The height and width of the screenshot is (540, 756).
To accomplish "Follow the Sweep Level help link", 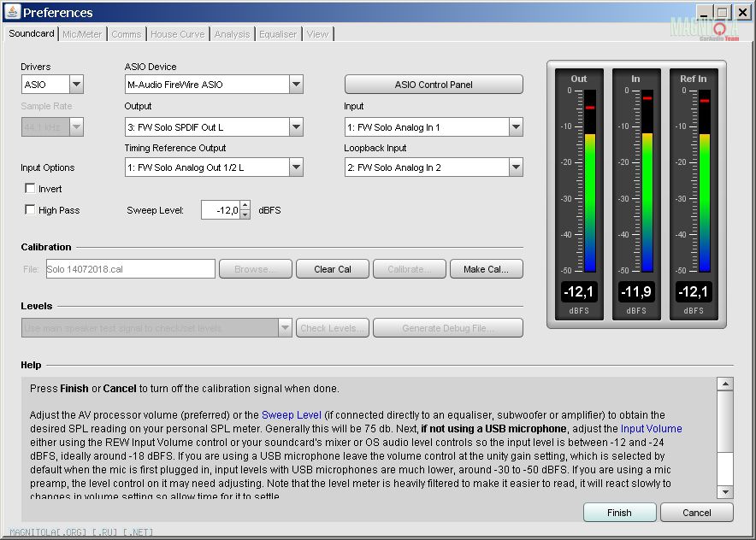I will point(291,415).
